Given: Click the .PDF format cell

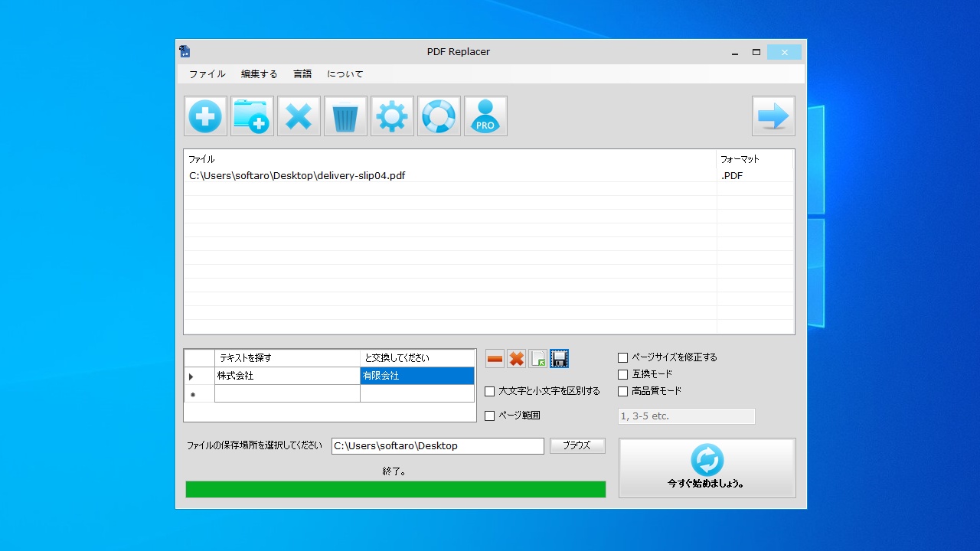Looking at the screenshot, I should tap(755, 175).
